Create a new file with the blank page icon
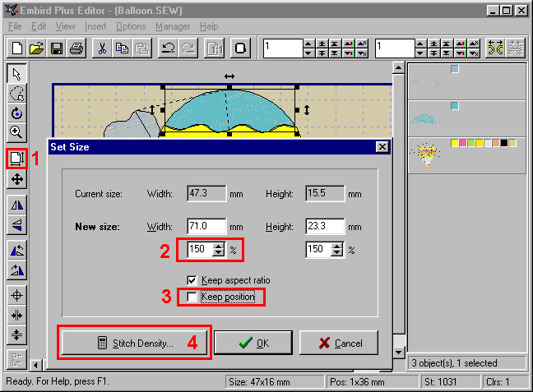This screenshot has height=392, width=533. click(x=17, y=48)
